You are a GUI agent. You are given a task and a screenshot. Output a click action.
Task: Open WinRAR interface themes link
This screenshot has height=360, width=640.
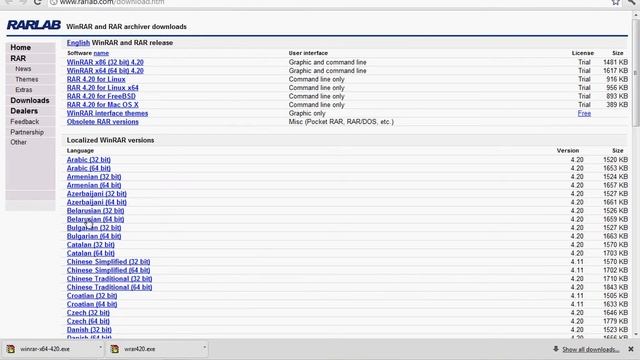click(x=107, y=113)
